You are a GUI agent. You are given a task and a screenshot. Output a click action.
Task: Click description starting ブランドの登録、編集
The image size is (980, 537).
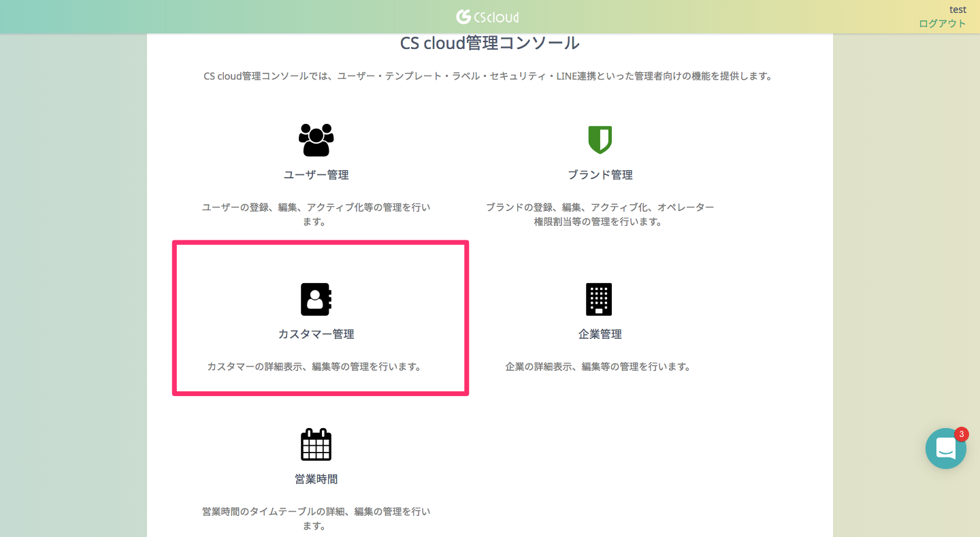point(600,214)
